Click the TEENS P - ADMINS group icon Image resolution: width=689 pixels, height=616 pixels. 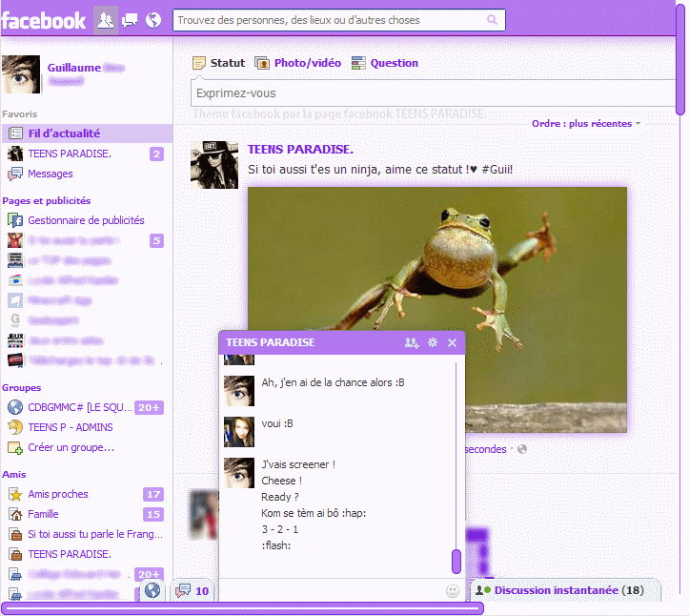point(15,427)
